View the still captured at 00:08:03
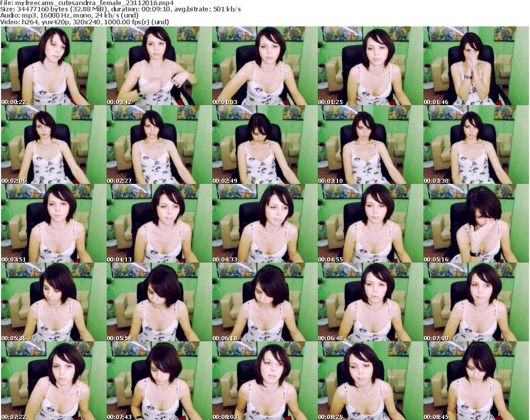Image resolution: width=530 pixels, height=420 pixels. pos(264,381)
